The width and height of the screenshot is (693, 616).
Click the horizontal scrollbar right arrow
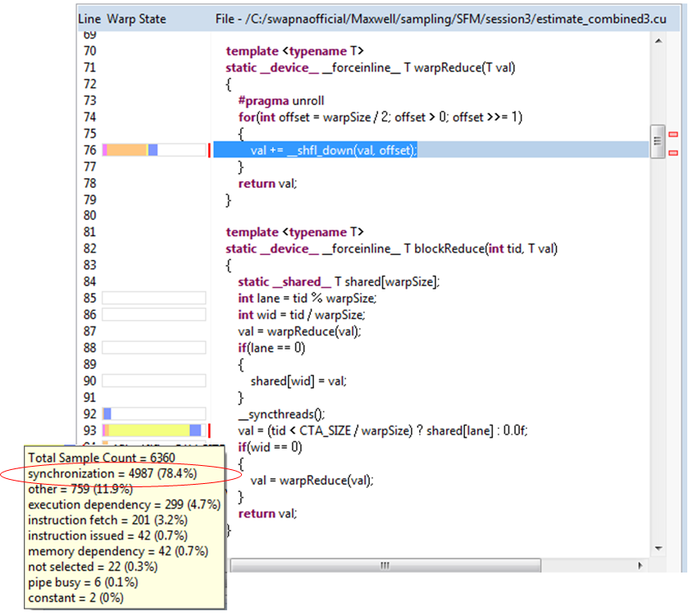(x=640, y=565)
